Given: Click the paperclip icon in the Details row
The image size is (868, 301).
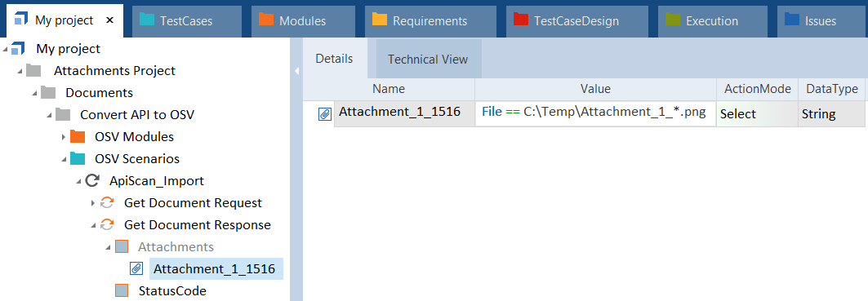Looking at the screenshot, I should (325, 114).
